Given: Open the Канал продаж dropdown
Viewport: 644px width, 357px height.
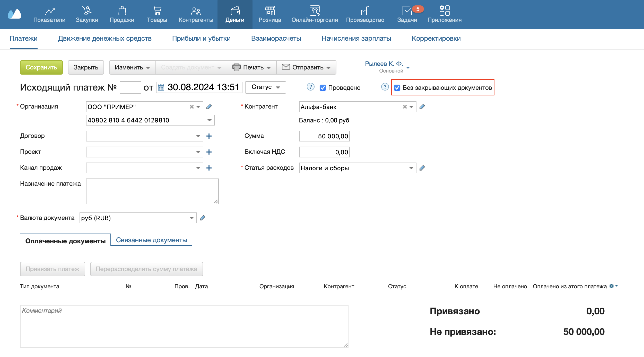Looking at the screenshot, I should (198, 168).
